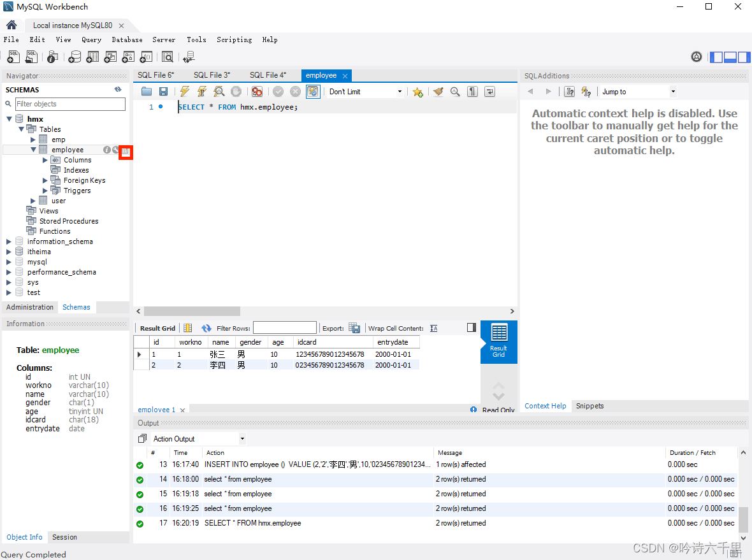Image resolution: width=752 pixels, height=560 pixels.
Task: Switch to the Session tab
Action: tap(64, 538)
